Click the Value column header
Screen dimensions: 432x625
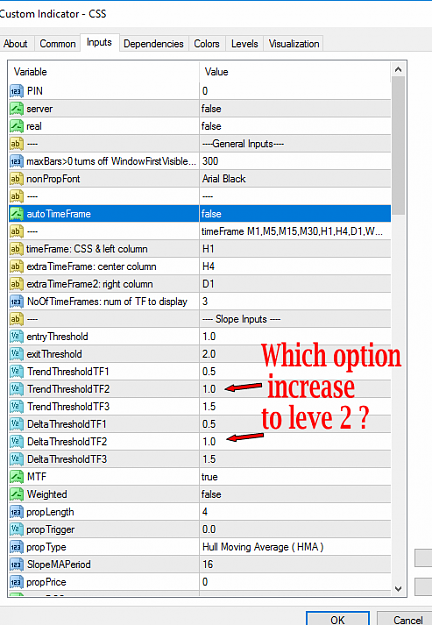295,72
